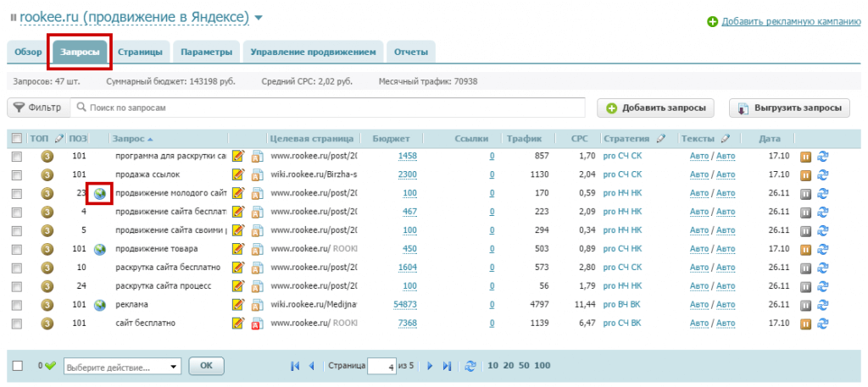The image size is (868, 387).
Task: Jump to last page of results
Action: pyautogui.click(x=448, y=366)
